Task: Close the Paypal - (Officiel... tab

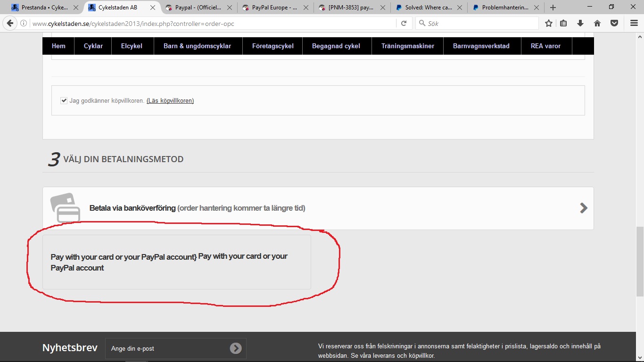Action: 230,8
